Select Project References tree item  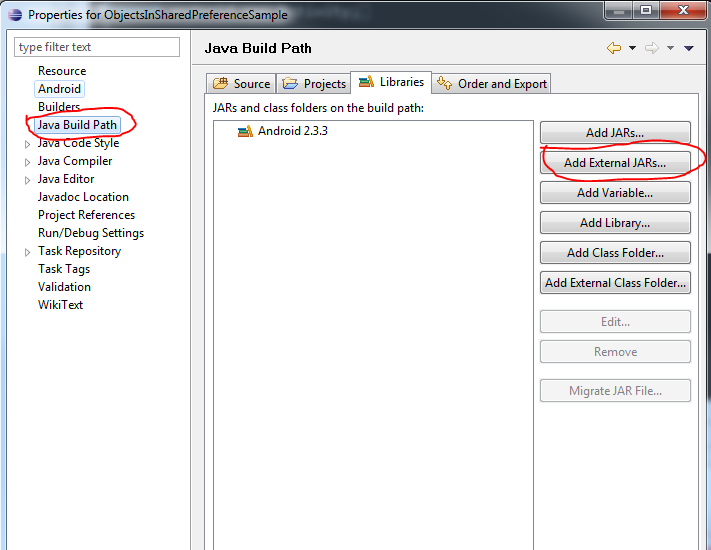click(x=86, y=215)
